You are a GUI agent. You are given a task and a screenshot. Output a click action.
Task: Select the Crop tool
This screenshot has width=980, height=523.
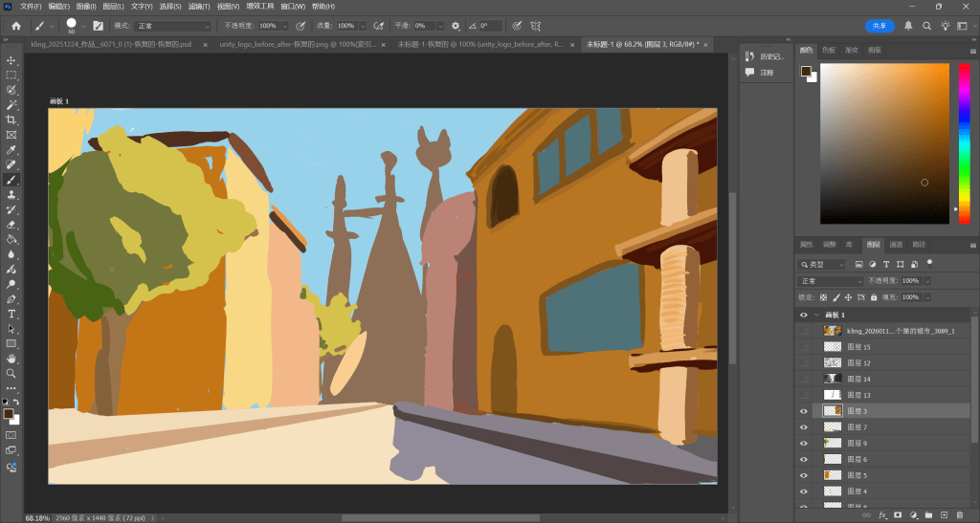tap(11, 120)
